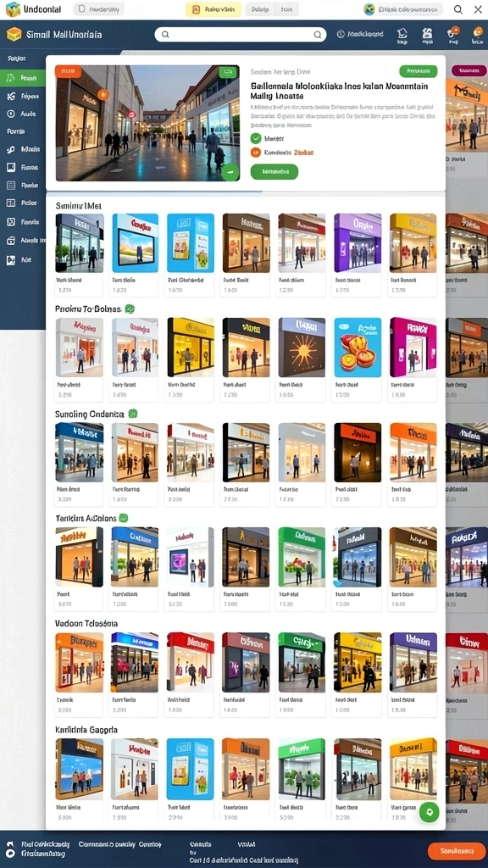Click the round target icon in the sidebar
488x868 pixels.
click(x=10, y=114)
